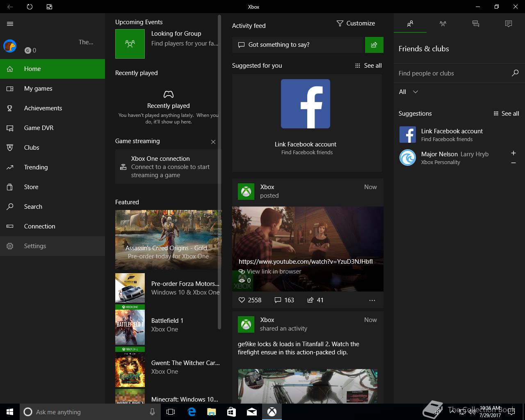Switch to Friends tab

pos(410,24)
